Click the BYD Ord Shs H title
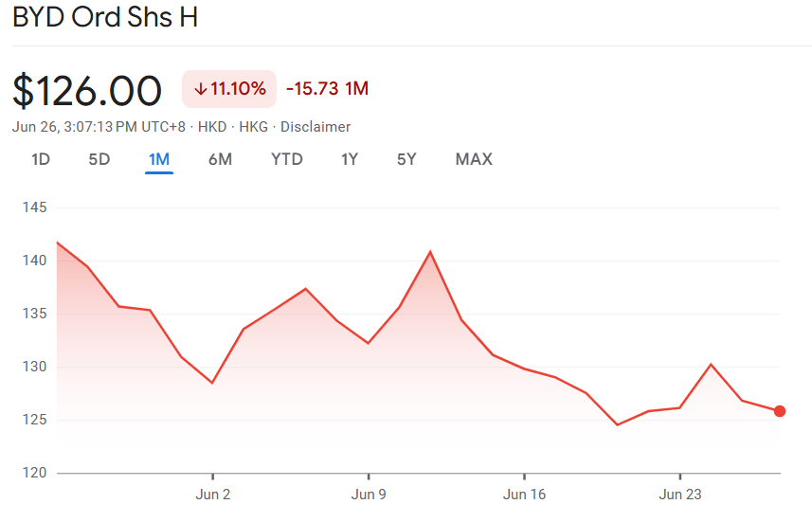The height and width of the screenshot is (522, 812). (105, 17)
